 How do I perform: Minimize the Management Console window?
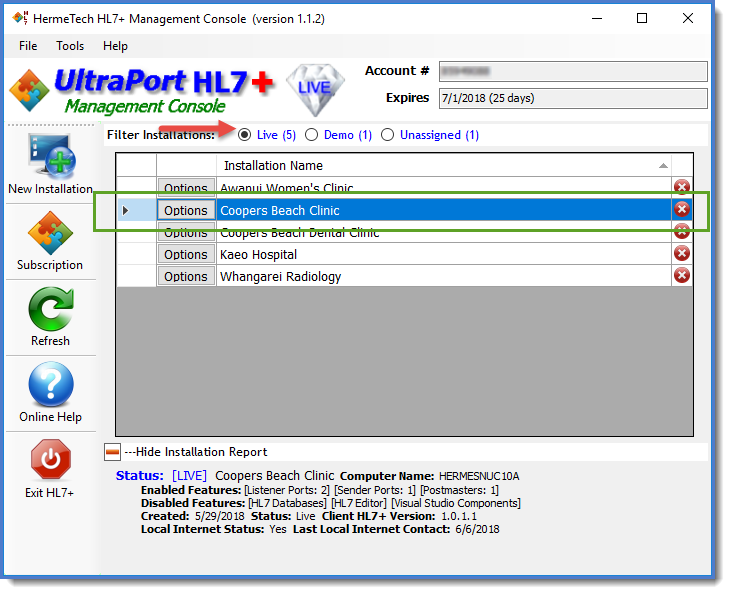[597, 19]
